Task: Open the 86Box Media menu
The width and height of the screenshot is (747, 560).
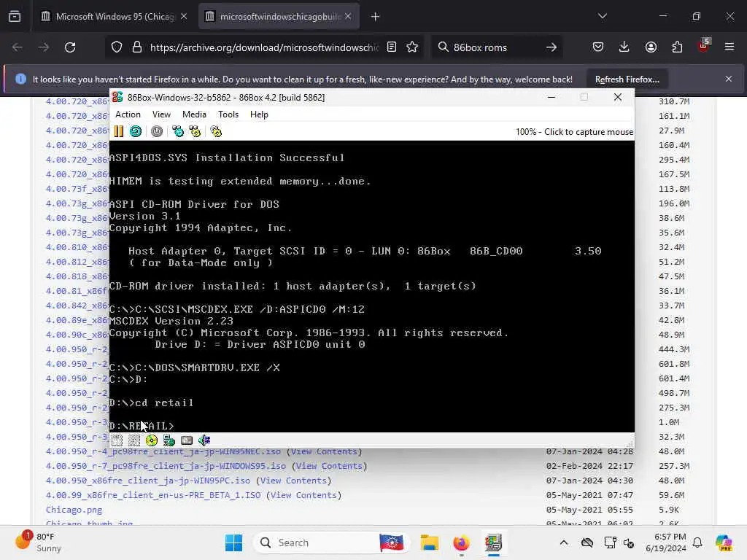Action: (194, 114)
